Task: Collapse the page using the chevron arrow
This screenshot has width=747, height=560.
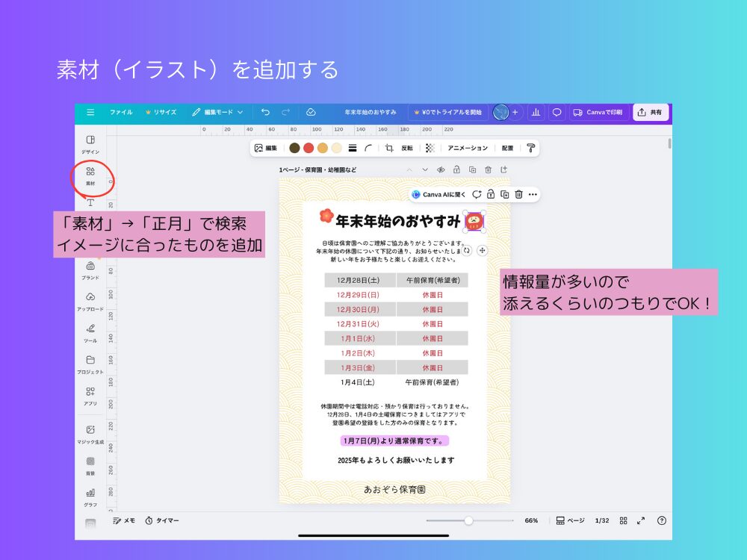Action: 424,169
